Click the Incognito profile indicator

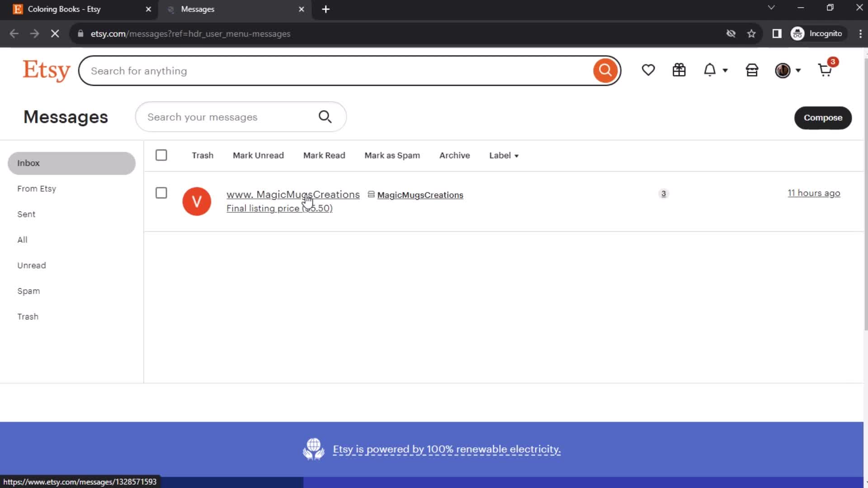tap(818, 34)
